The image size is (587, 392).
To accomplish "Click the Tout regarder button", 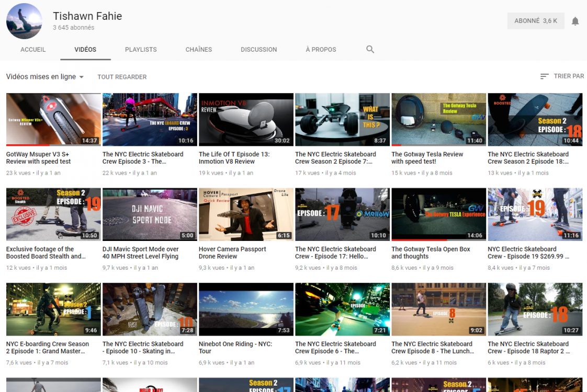I will [122, 77].
